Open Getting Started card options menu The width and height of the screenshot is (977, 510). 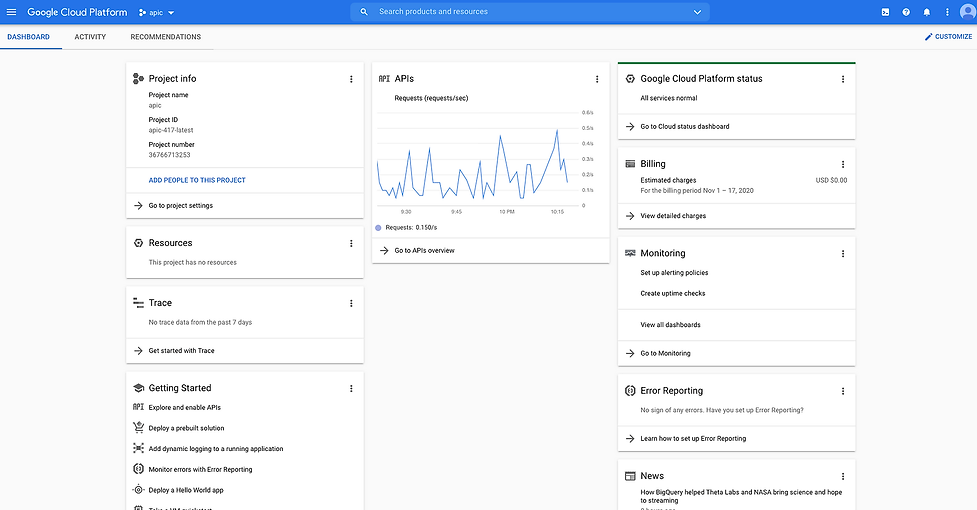coord(351,389)
